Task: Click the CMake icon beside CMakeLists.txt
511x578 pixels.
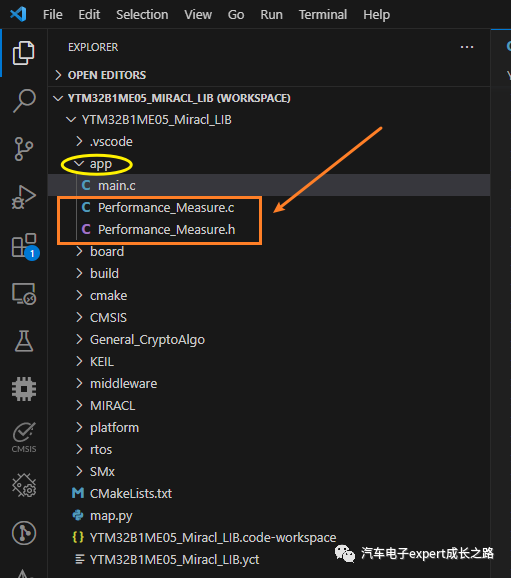Action: (x=78, y=493)
